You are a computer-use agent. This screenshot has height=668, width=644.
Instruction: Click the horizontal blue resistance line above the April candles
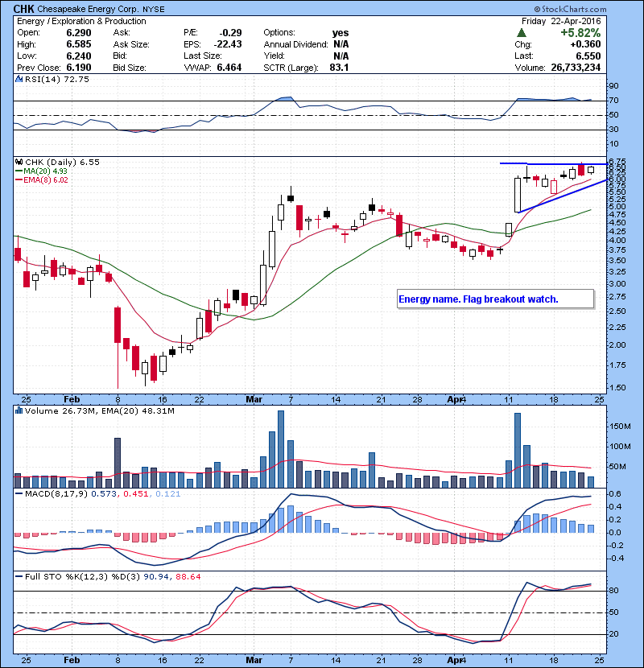553,163
